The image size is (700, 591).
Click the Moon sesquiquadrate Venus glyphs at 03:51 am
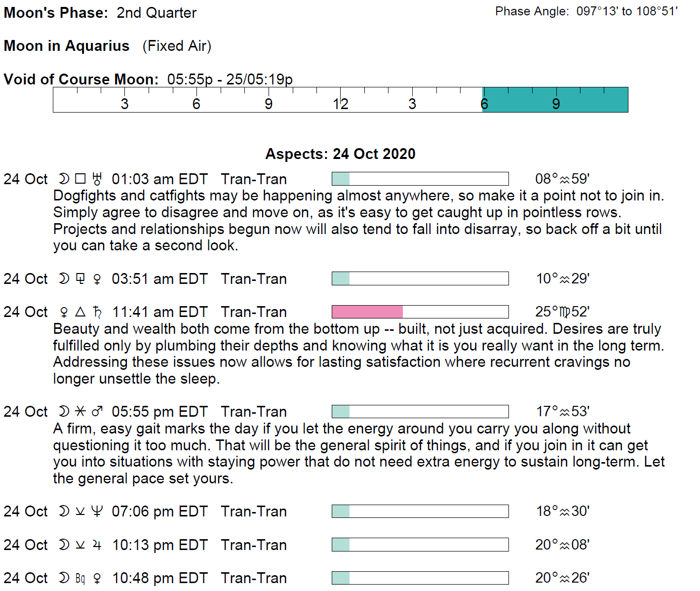coord(80,279)
